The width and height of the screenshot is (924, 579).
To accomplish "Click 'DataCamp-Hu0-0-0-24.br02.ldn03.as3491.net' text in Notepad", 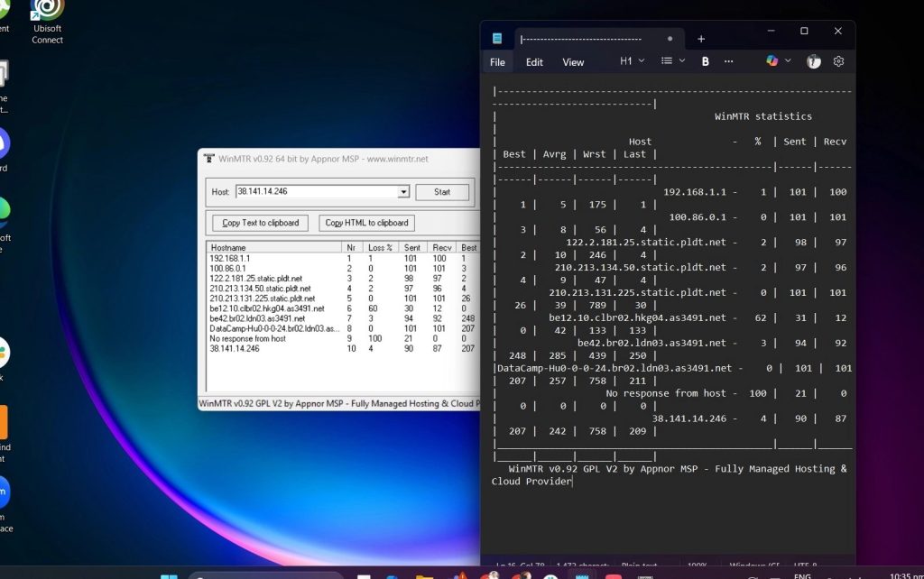I will 614,368.
